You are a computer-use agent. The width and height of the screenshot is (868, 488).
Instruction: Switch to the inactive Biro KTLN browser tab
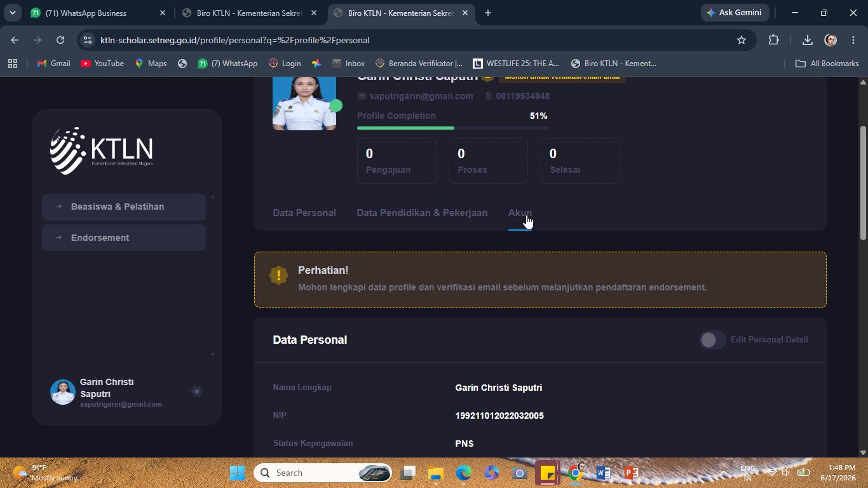tap(250, 13)
